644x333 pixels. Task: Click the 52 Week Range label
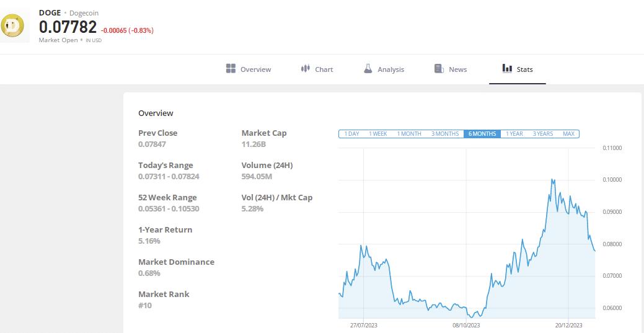point(167,197)
